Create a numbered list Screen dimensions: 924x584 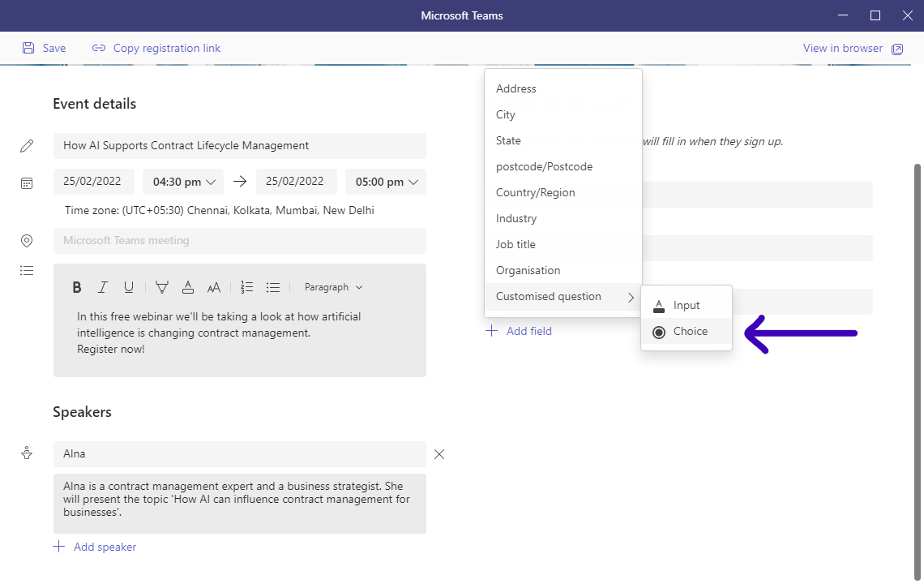pyautogui.click(x=246, y=286)
